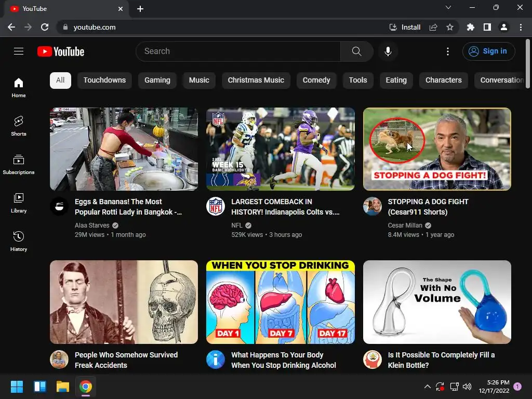Viewport: 532px width, 399px height.
Task: Open the When You Stop Drinking thumbnail
Action: (x=281, y=302)
